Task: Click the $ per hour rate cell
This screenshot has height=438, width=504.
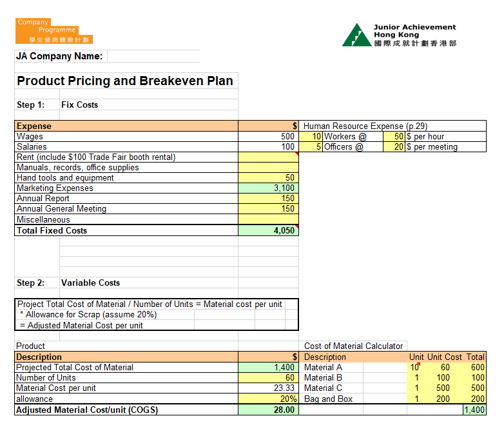Action: click(x=394, y=137)
